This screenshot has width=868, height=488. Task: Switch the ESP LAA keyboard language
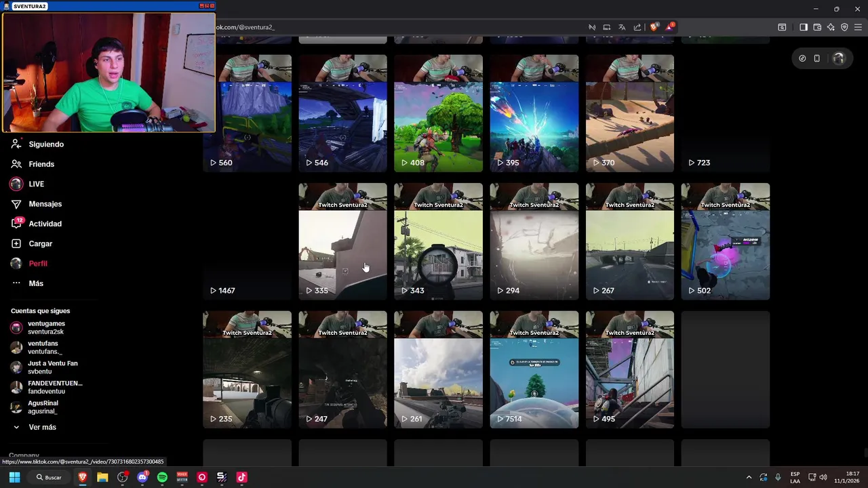click(795, 477)
